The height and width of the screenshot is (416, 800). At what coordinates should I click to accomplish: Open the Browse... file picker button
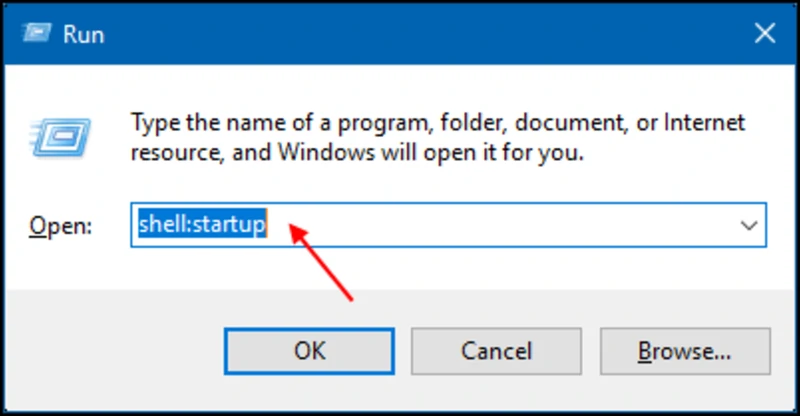click(x=690, y=351)
